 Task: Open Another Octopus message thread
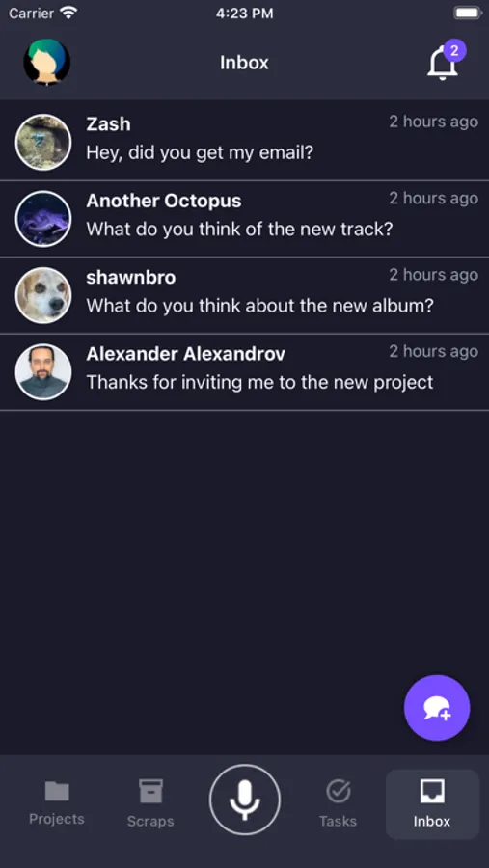pos(244,219)
